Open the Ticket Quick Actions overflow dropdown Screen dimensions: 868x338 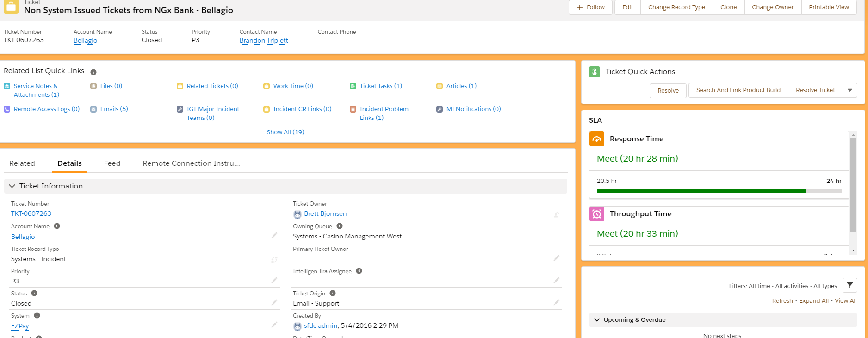(x=850, y=90)
